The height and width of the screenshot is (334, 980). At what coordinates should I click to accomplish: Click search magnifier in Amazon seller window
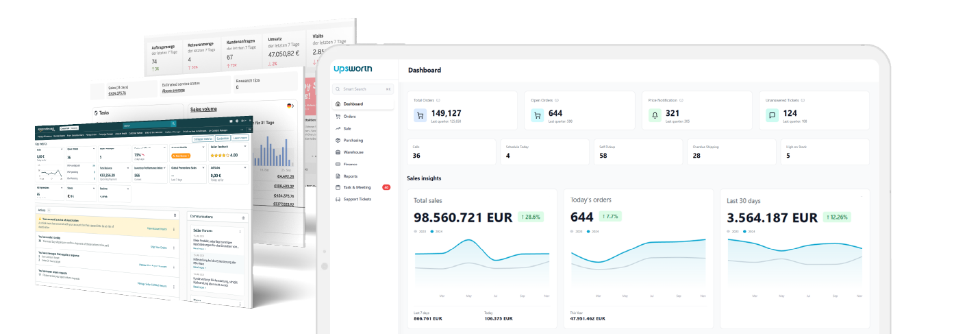click(x=173, y=123)
